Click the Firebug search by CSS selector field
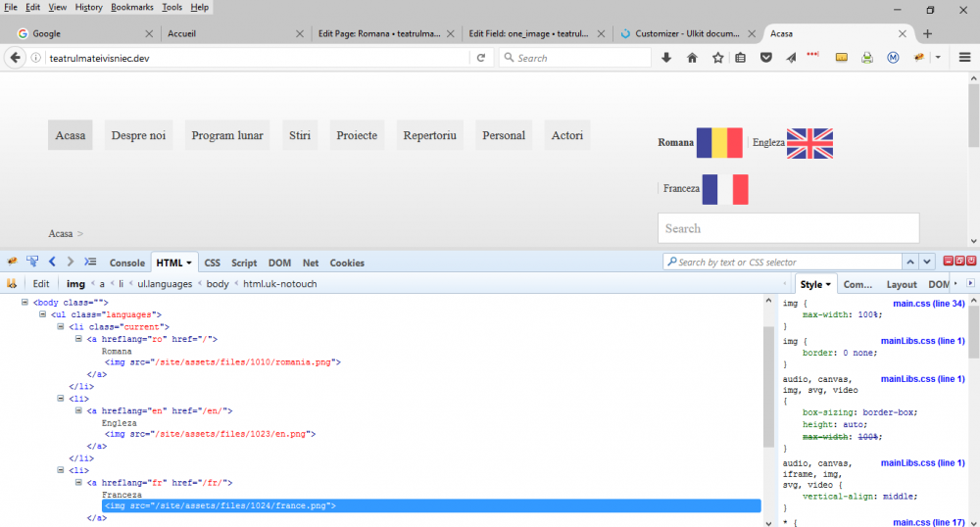Viewport: 980px width, 527px height. (784, 262)
